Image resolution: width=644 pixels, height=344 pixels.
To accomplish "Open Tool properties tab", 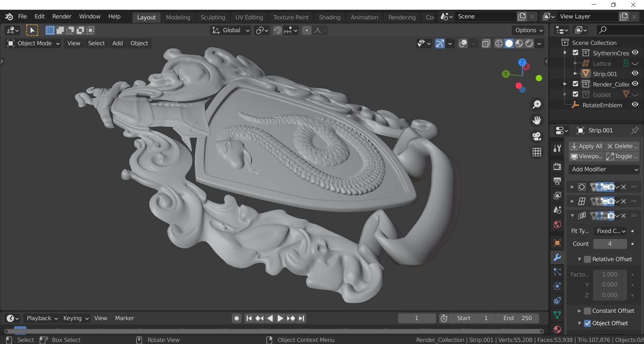I will [557, 148].
